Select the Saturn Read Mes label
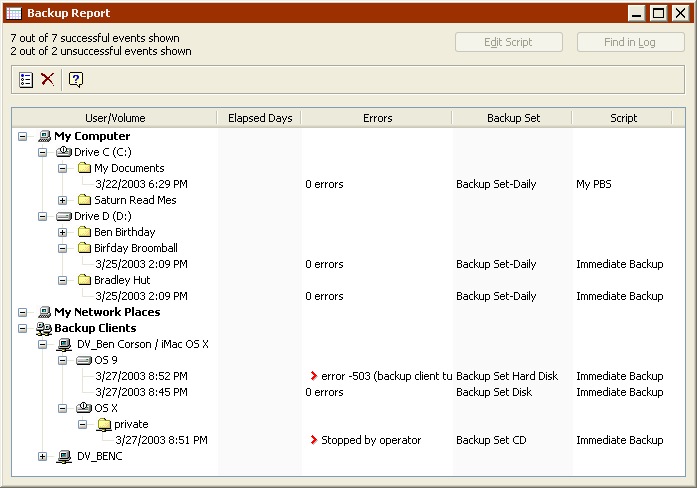Viewport: 697px width, 488px height. coord(135,200)
